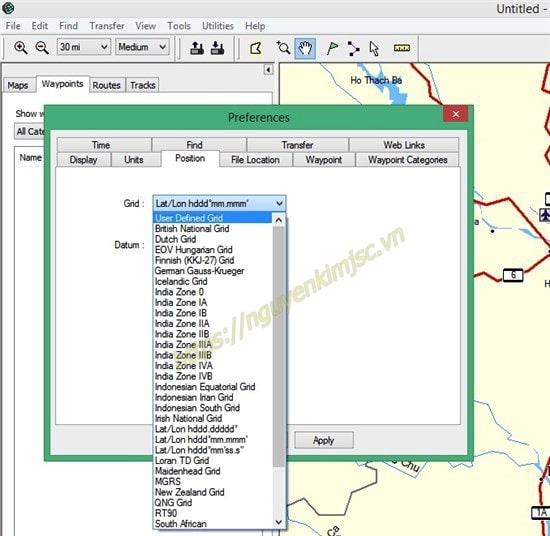The image size is (550, 536).
Task: Click the zoom in magnifier icon
Action: click(x=20, y=47)
